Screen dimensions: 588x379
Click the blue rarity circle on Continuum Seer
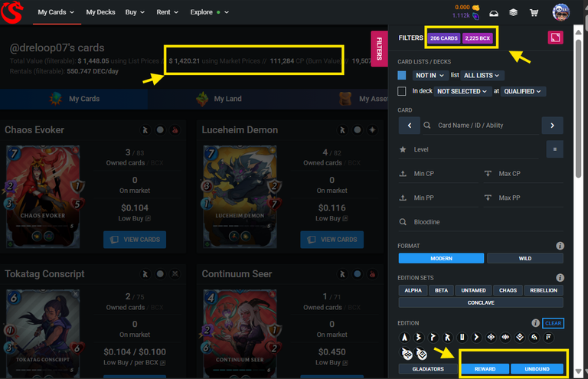tap(358, 274)
